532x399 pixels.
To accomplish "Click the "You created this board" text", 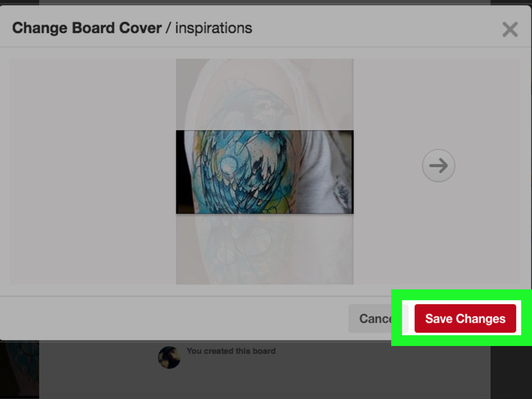I will pos(231,351).
